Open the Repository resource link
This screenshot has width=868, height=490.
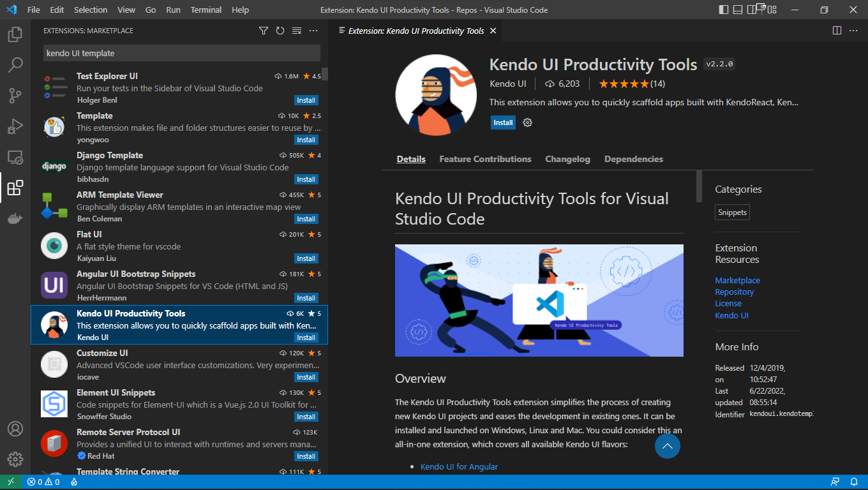734,292
